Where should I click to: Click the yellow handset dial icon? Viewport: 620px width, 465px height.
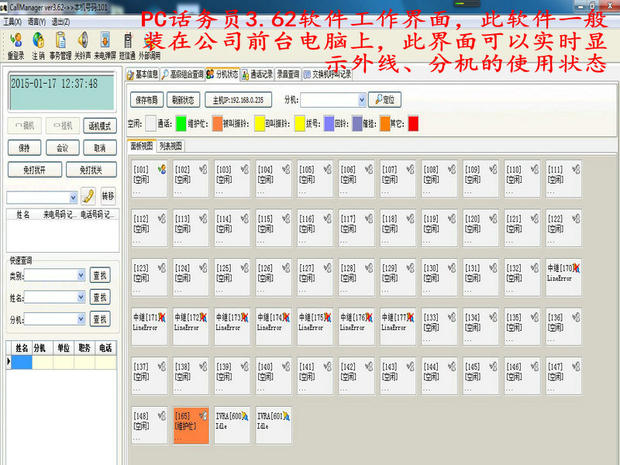[x=88, y=196]
